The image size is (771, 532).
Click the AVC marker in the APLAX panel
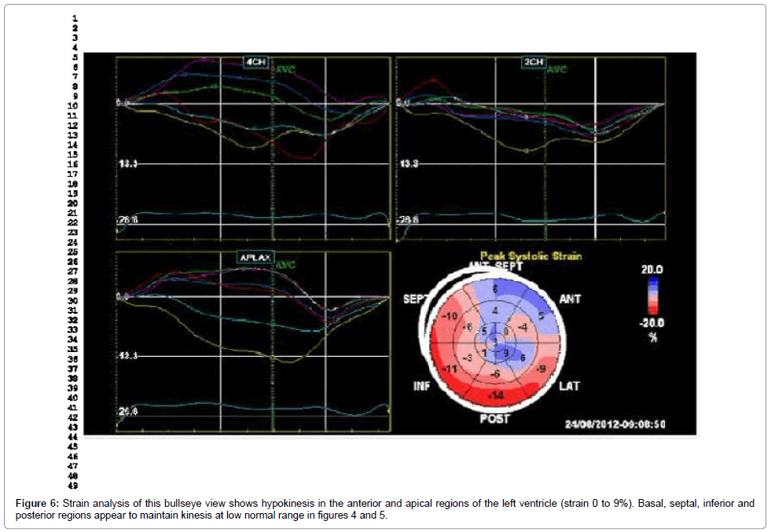pos(284,265)
